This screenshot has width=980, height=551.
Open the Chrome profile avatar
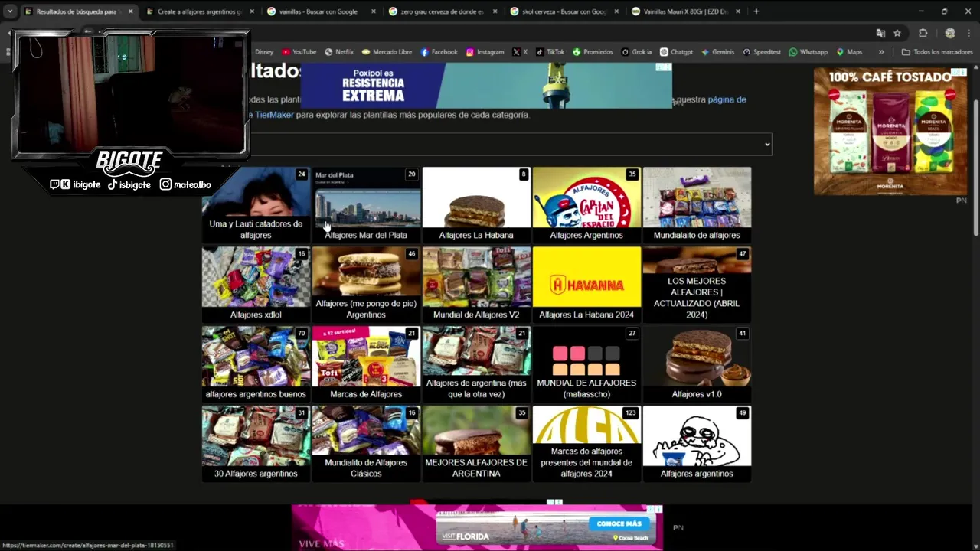[950, 33]
